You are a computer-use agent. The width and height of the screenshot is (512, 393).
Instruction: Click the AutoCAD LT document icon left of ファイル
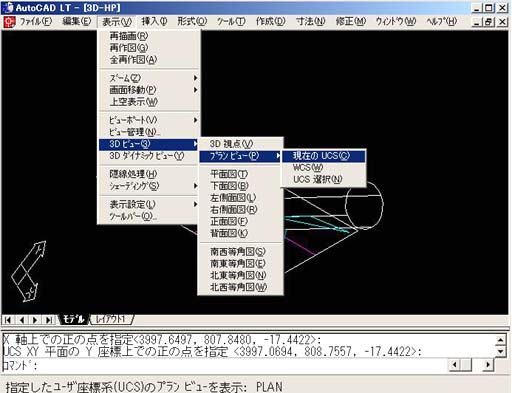[9, 22]
